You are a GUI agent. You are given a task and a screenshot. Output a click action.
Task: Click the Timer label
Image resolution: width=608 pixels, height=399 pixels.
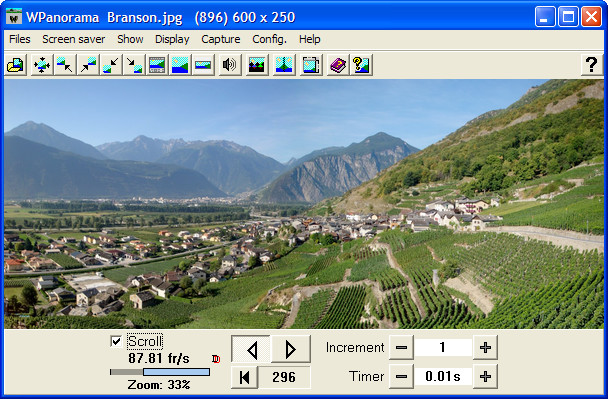click(366, 376)
